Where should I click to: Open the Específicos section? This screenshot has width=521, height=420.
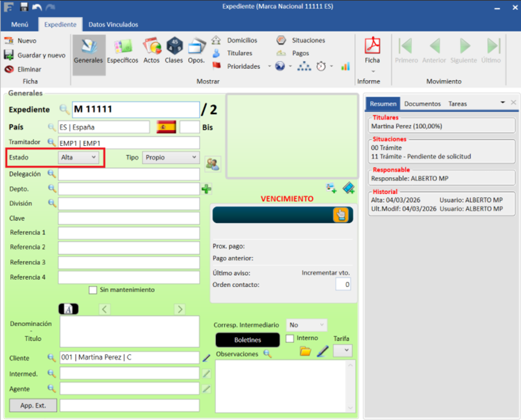click(x=122, y=51)
